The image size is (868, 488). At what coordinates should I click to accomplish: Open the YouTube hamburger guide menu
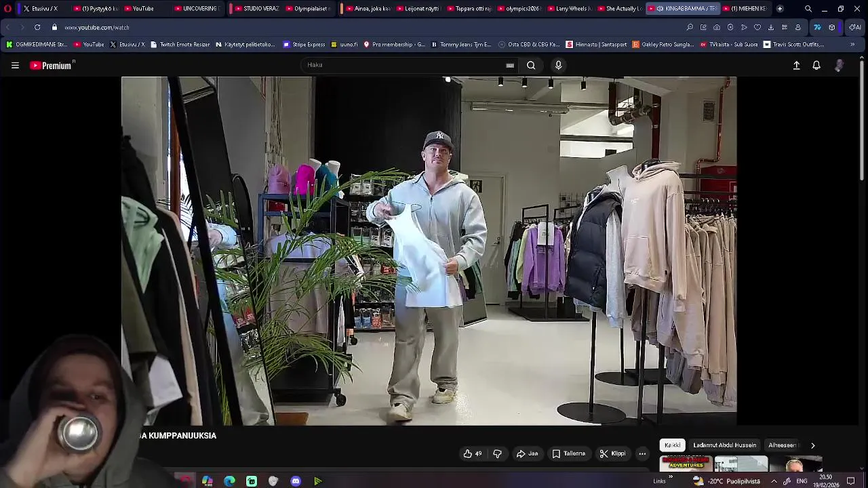tap(15, 65)
